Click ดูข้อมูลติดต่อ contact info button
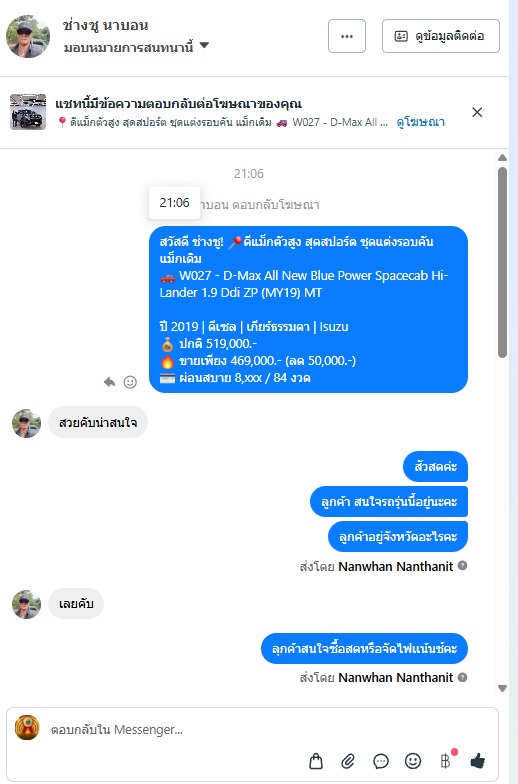 click(441, 36)
